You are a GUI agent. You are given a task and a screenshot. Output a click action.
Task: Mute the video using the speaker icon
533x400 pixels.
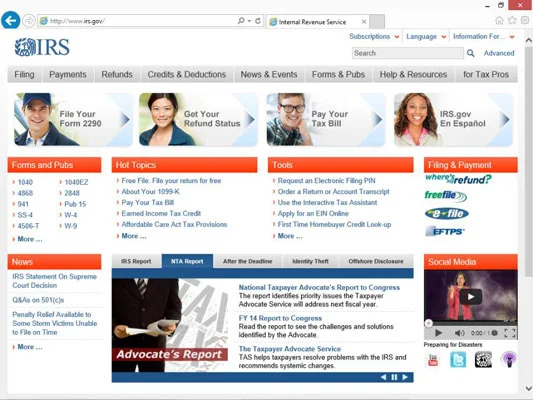459,333
